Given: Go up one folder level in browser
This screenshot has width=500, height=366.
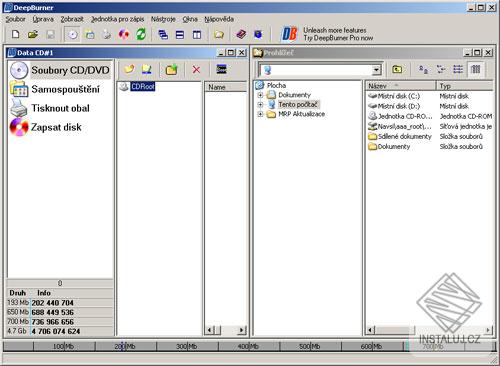Looking at the screenshot, I should 397,69.
